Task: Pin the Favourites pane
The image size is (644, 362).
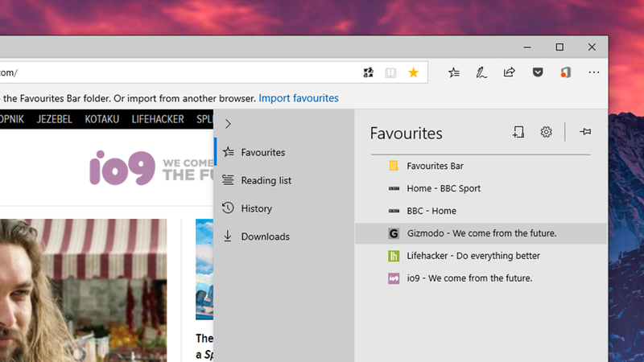Action: click(585, 132)
